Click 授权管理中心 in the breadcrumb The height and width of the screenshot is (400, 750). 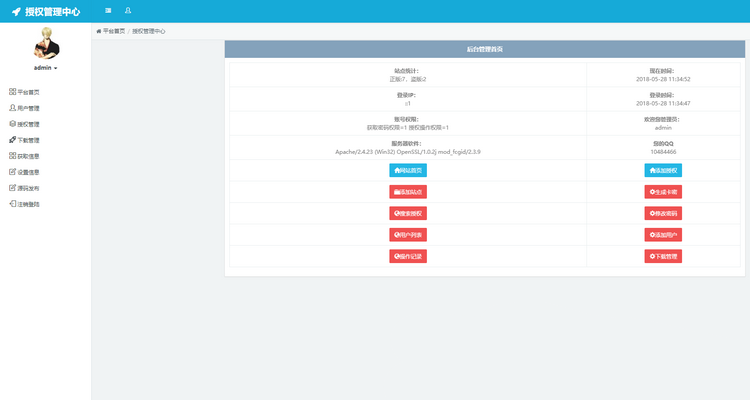(x=149, y=31)
